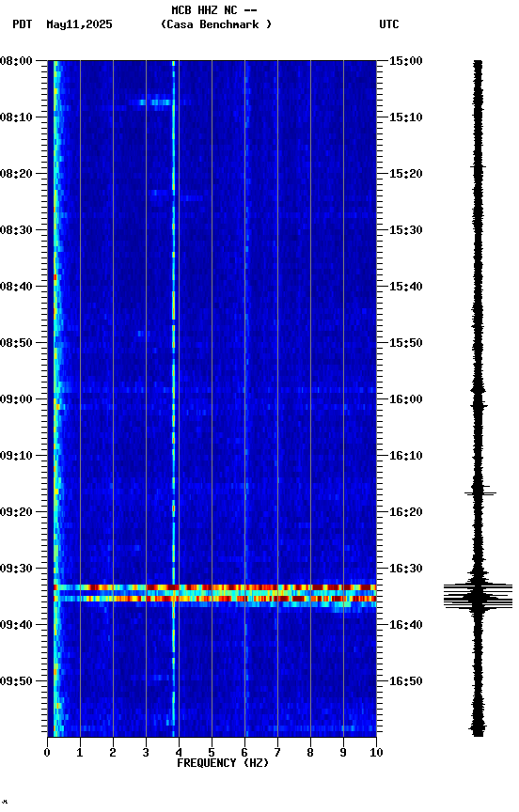Click the 16:50 UTC time label

(406, 681)
